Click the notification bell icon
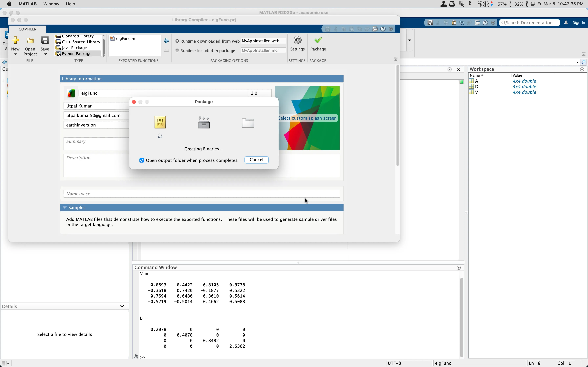Viewport: 588px width, 367px height. [566, 23]
